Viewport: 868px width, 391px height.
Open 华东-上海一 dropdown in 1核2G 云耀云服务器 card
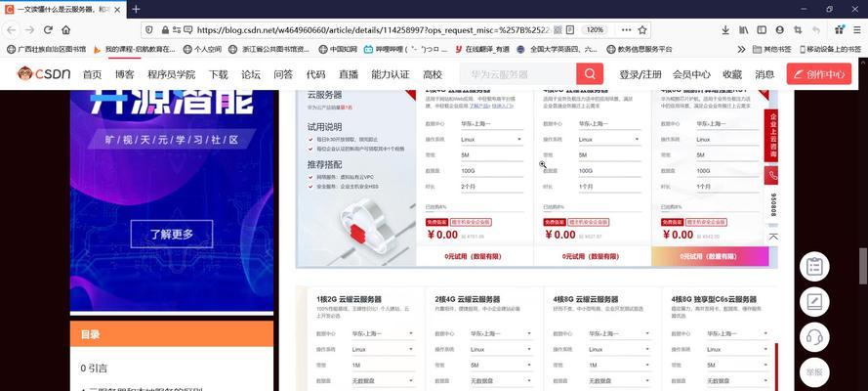[x=383, y=333]
